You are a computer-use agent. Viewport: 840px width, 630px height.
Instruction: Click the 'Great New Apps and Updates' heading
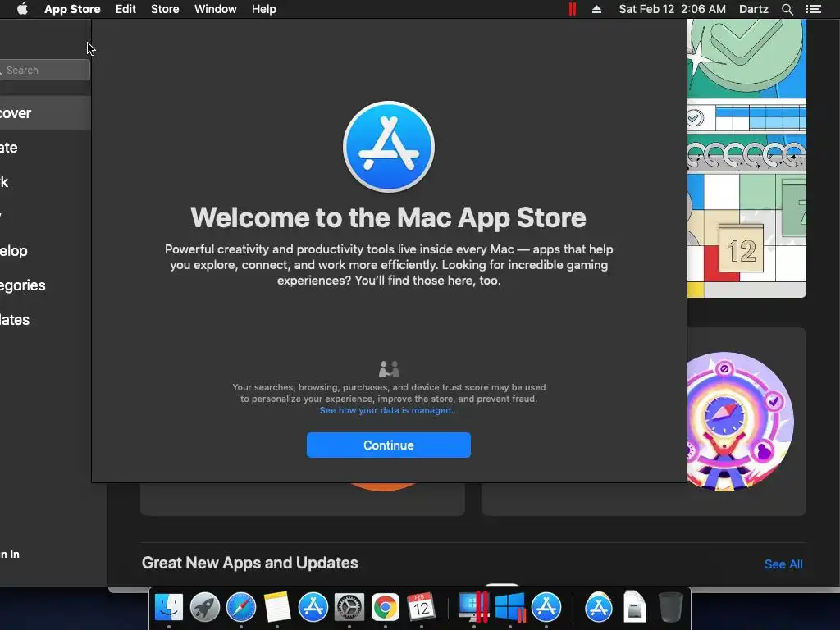(x=249, y=563)
